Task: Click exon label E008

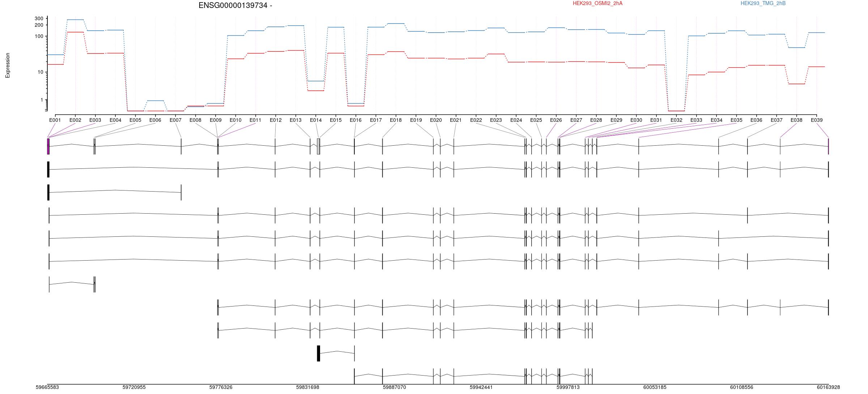Action: (195, 120)
